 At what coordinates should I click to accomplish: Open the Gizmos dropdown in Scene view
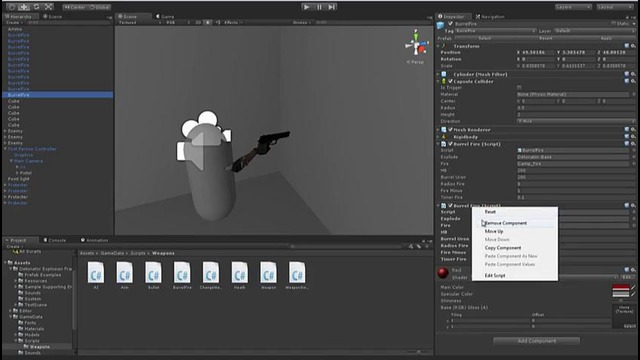[x=302, y=22]
